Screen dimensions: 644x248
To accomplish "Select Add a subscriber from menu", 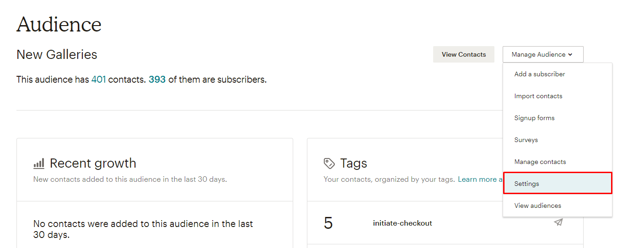I will coord(540,74).
